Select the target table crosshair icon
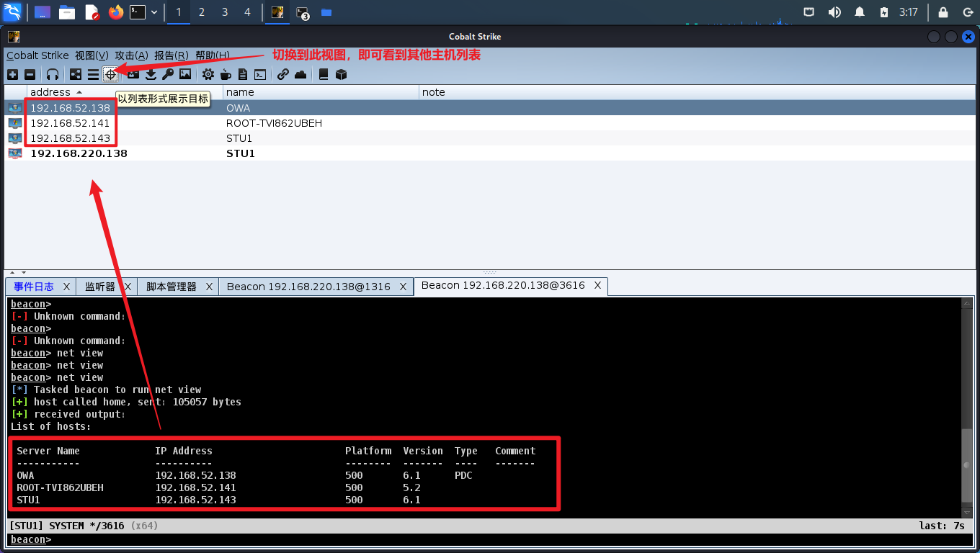The width and height of the screenshot is (980, 553). pos(110,74)
